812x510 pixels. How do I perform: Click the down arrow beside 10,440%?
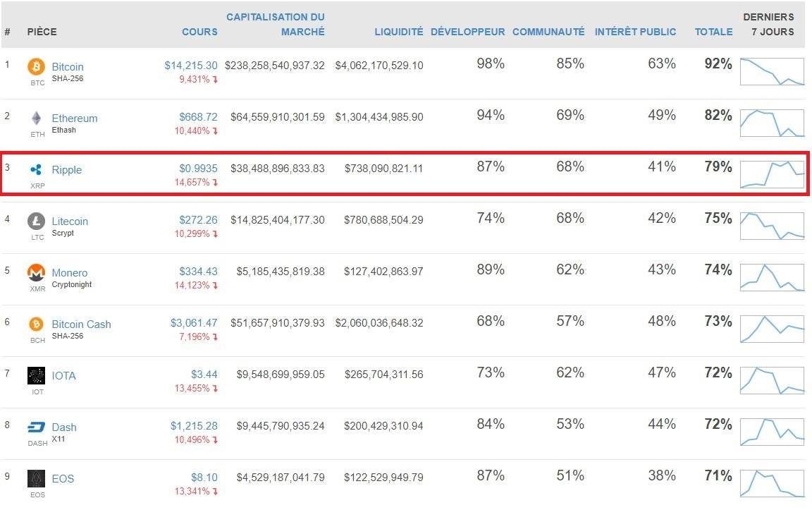click(215, 130)
